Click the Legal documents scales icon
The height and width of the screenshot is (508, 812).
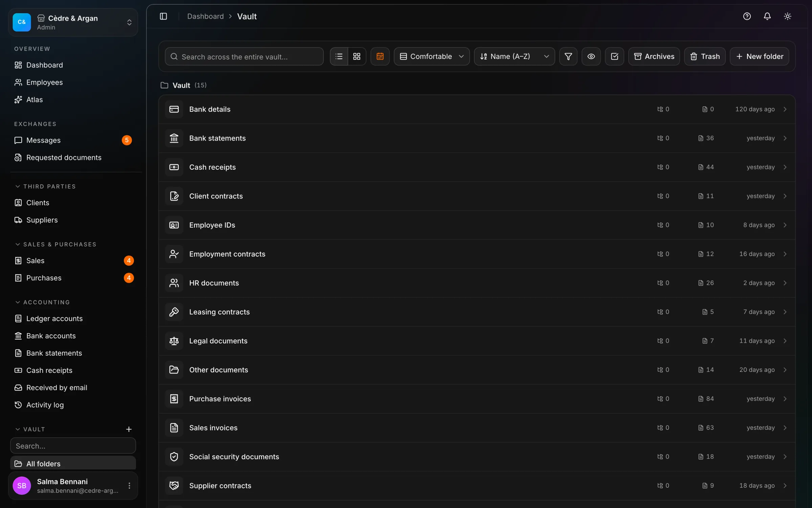click(x=174, y=341)
